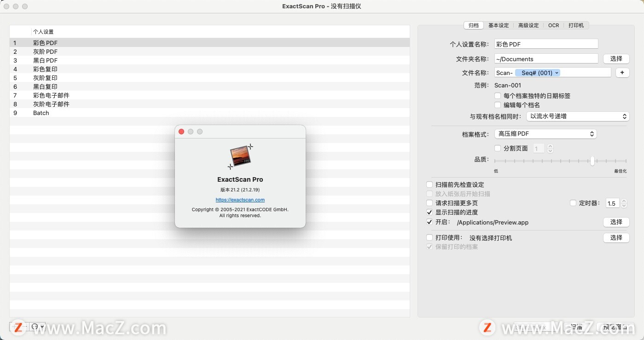Image resolution: width=644 pixels, height=340 pixels.
Task: Click the 范例 Scan-001 example text
Action: tap(508, 85)
